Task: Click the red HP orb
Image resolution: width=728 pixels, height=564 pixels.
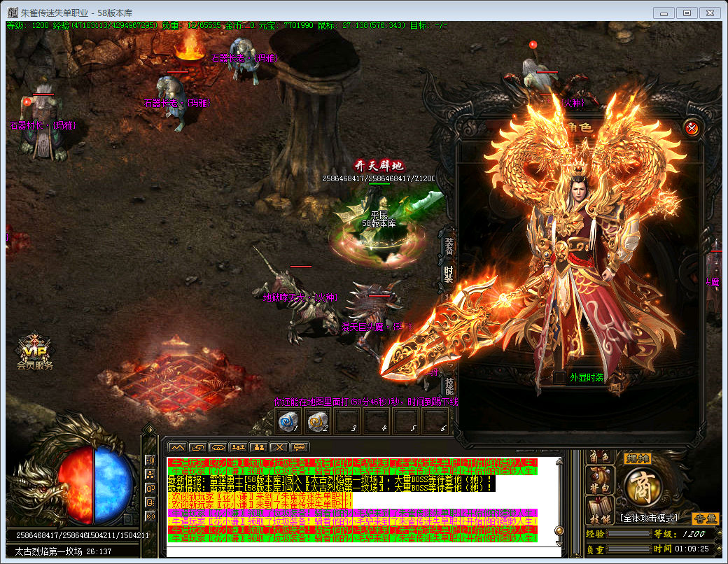Action: coord(76,486)
